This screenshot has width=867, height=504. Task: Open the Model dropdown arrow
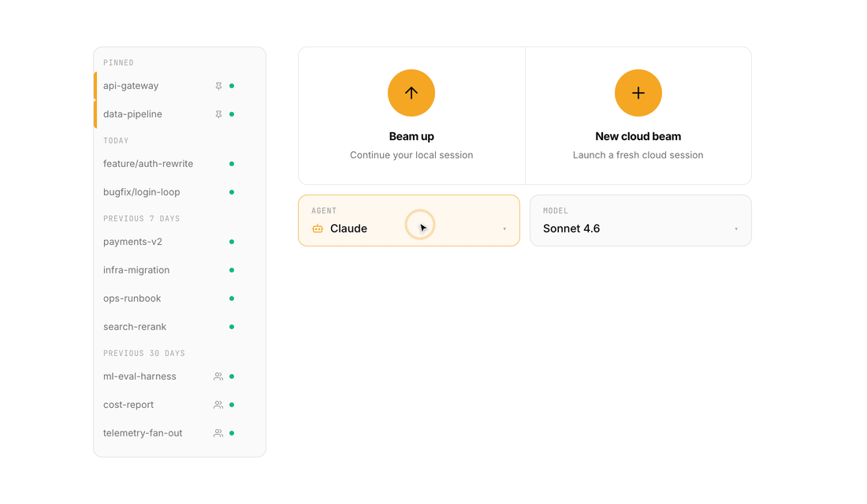tap(736, 229)
